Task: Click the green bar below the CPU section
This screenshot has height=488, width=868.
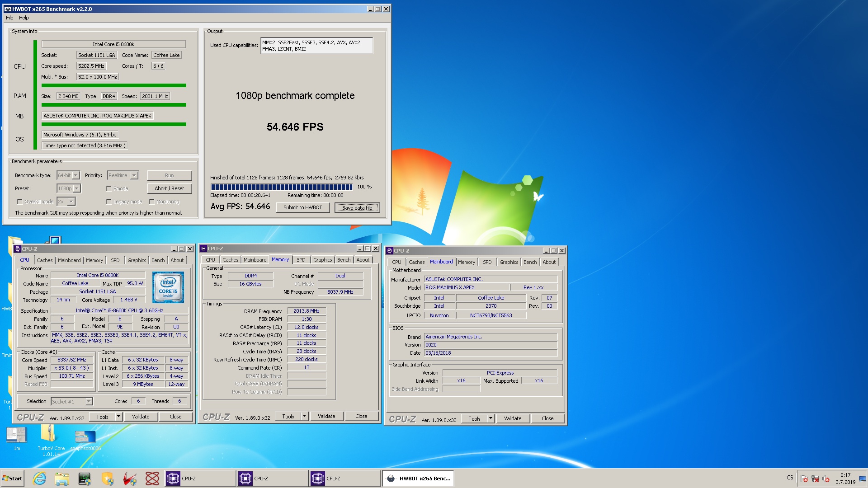Action: (x=114, y=85)
